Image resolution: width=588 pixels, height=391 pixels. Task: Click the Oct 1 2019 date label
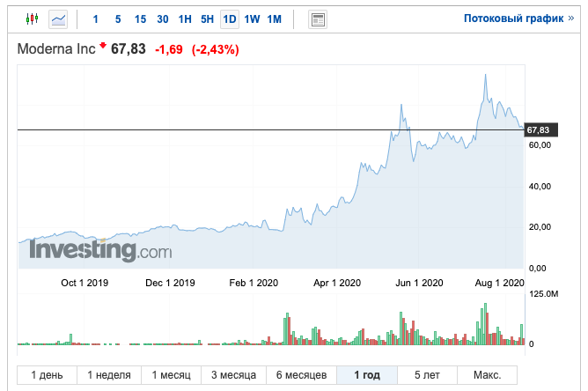coord(85,283)
